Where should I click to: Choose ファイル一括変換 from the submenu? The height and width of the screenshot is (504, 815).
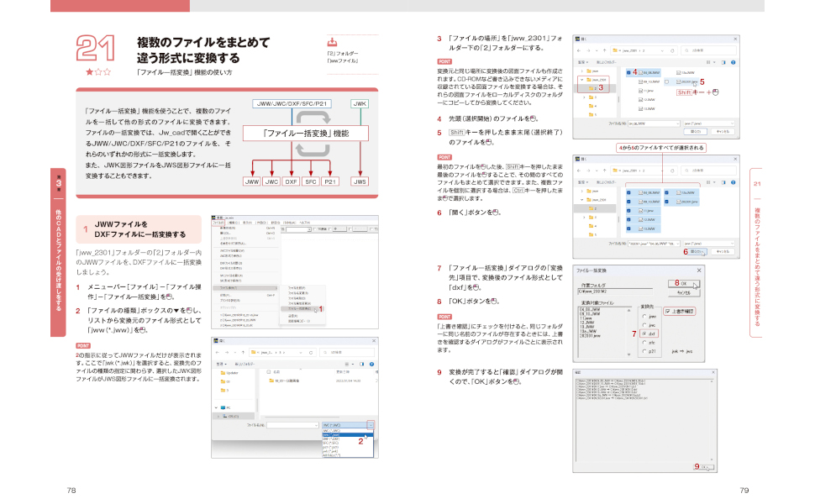pos(301,308)
